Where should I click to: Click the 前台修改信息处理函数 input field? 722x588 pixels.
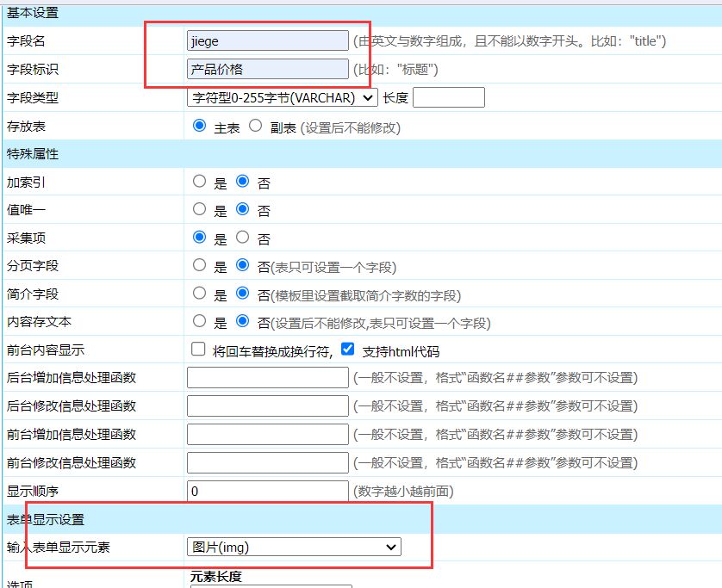267,462
